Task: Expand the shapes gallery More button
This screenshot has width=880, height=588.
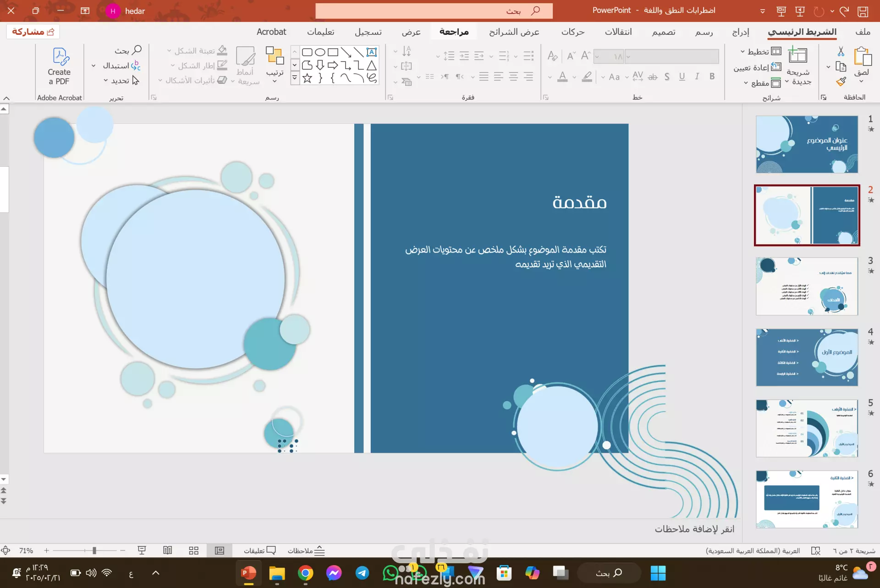Action: tap(295, 78)
